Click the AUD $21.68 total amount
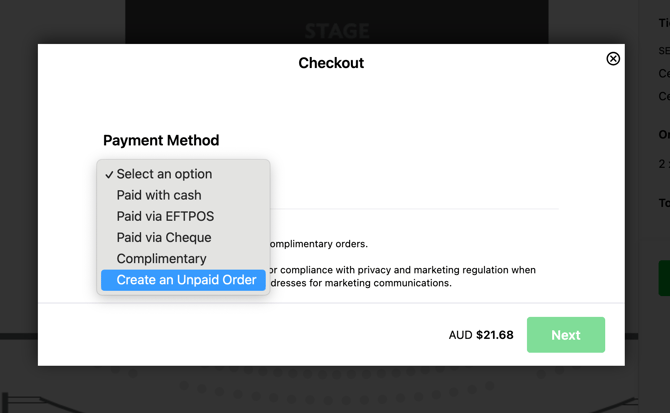Image resolution: width=670 pixels, height=413 pixels. tap(481, 335)
